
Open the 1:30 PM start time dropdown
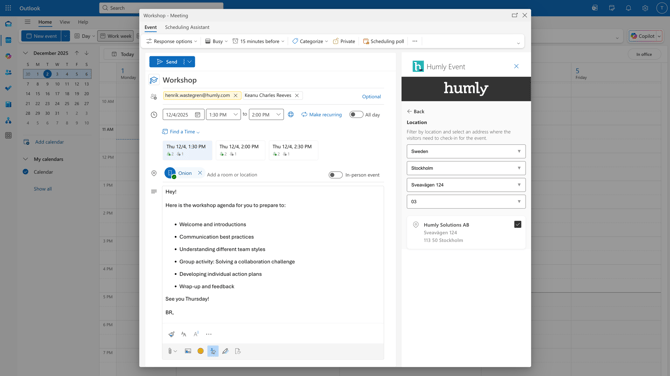223,115
